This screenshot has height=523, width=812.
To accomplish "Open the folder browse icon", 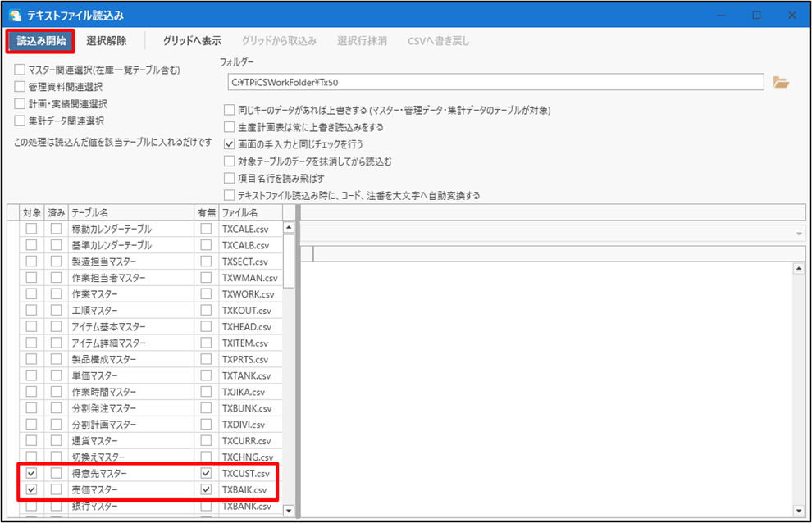I will click(780, 82).
